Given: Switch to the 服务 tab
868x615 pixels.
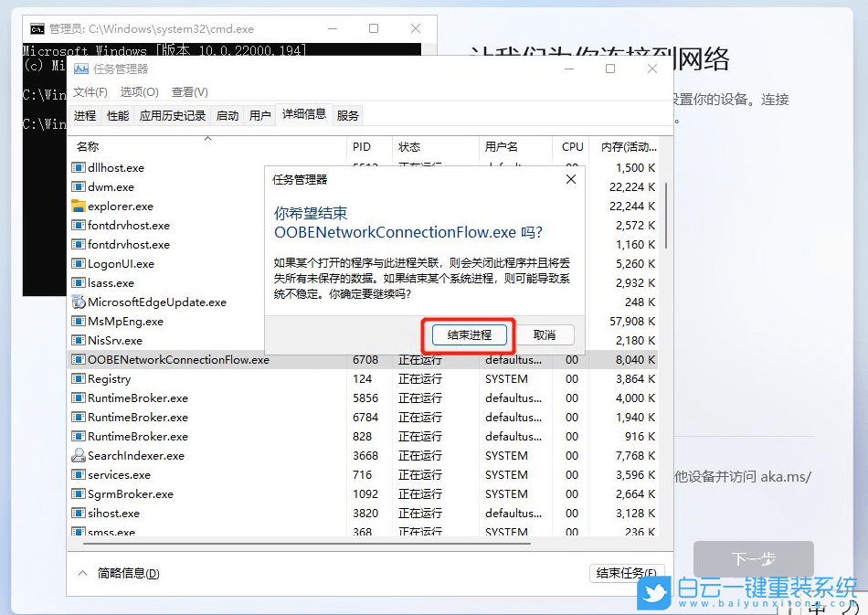Looking at the screenshot, I should point(346,115).
